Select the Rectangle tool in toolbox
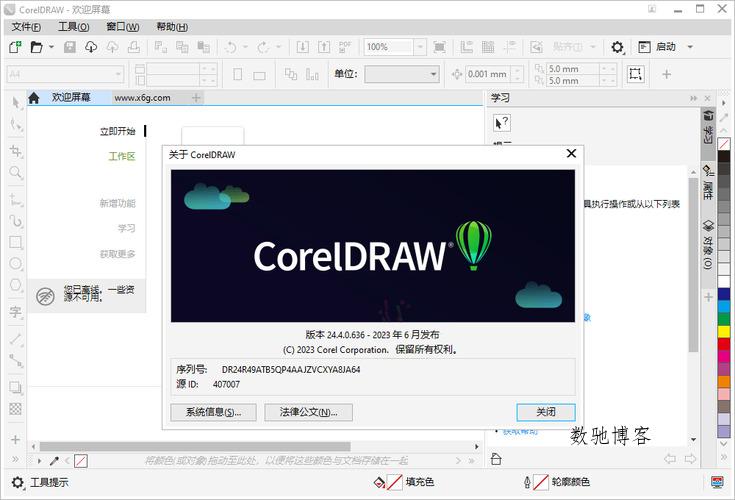This screenshot has width=735, height=500. 16,242
